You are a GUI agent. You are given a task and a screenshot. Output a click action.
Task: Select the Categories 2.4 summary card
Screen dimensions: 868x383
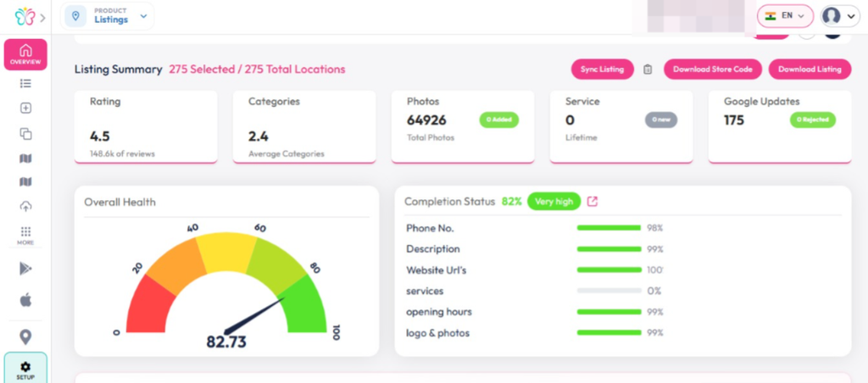pos(304,127)
